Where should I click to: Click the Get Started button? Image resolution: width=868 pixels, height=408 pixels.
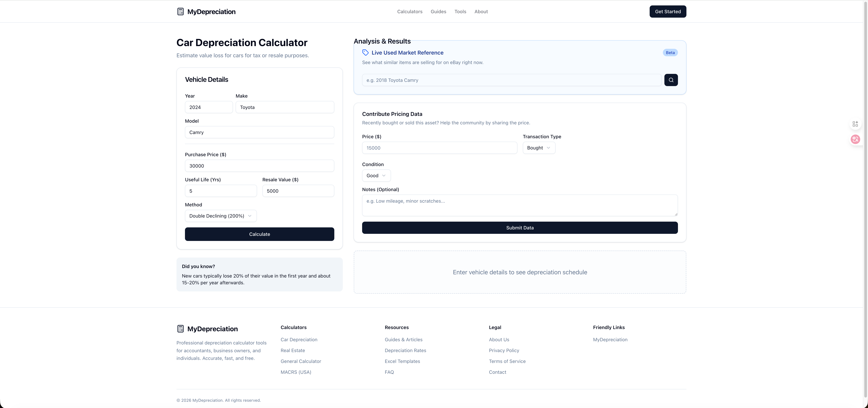point(667,12)
